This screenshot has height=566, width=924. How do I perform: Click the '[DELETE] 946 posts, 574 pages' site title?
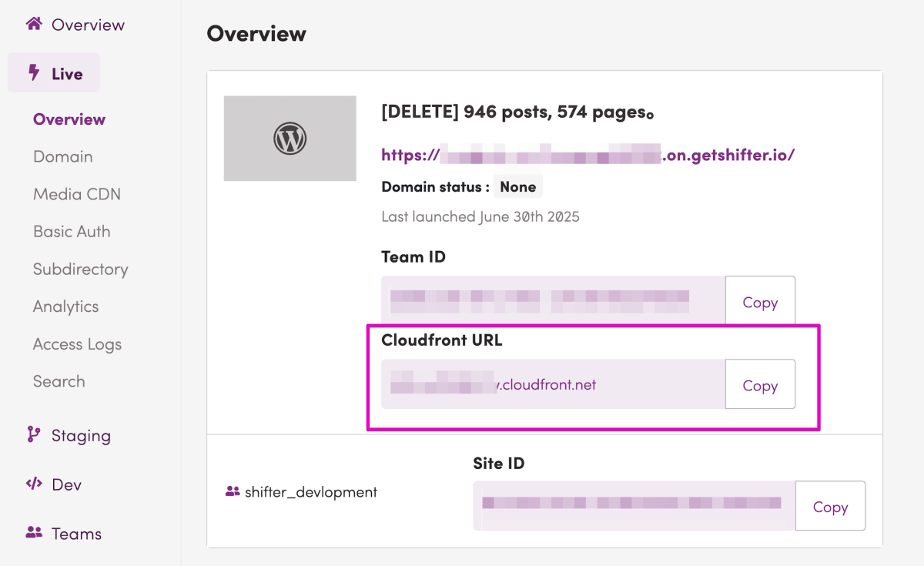[518, 112]
